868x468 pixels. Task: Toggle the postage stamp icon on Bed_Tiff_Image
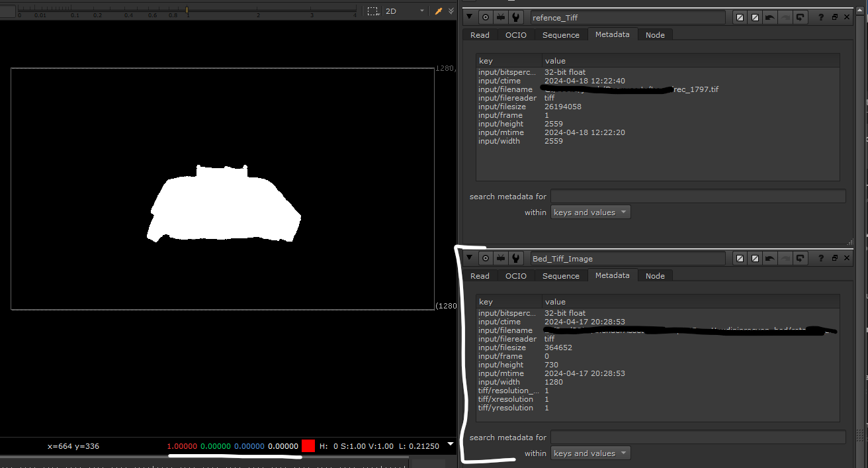click(501, 257)
